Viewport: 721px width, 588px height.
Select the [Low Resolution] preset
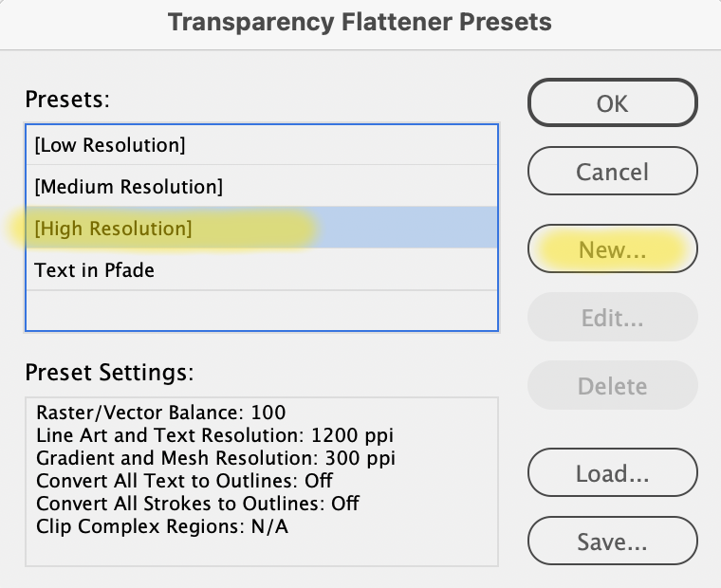click(262, 145)
